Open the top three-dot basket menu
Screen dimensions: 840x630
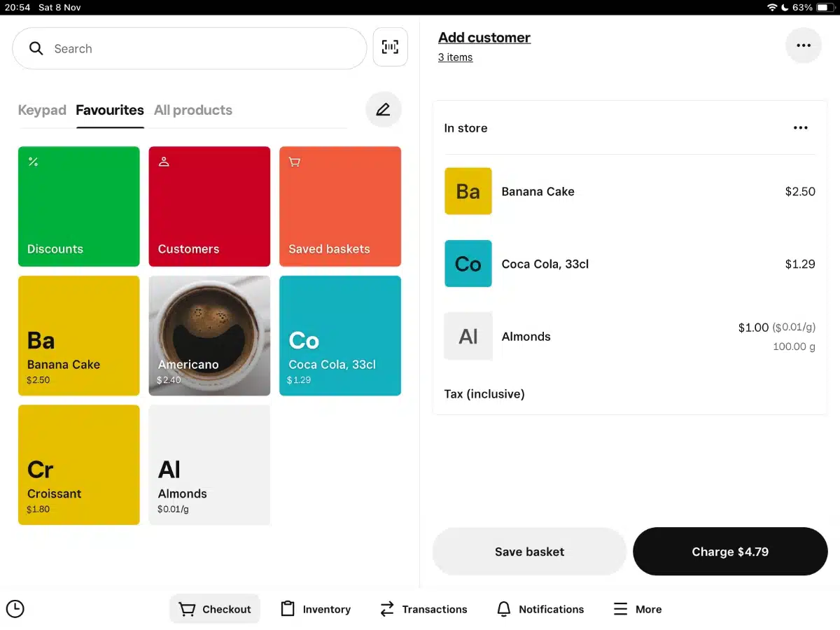click(803, 45)
